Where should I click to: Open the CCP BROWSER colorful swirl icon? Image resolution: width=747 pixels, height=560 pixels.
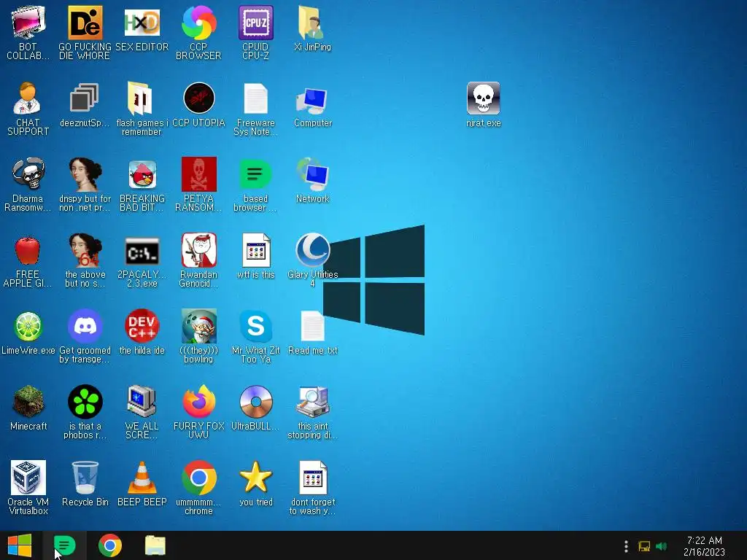pyautogui.click(x=198, y=32)
